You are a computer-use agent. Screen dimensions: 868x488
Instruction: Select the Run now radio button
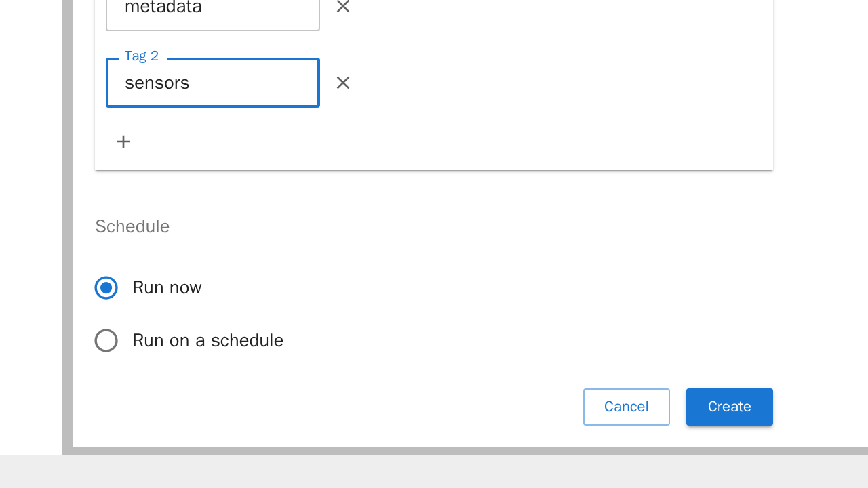pyautogui.click(x=106, y=288)
